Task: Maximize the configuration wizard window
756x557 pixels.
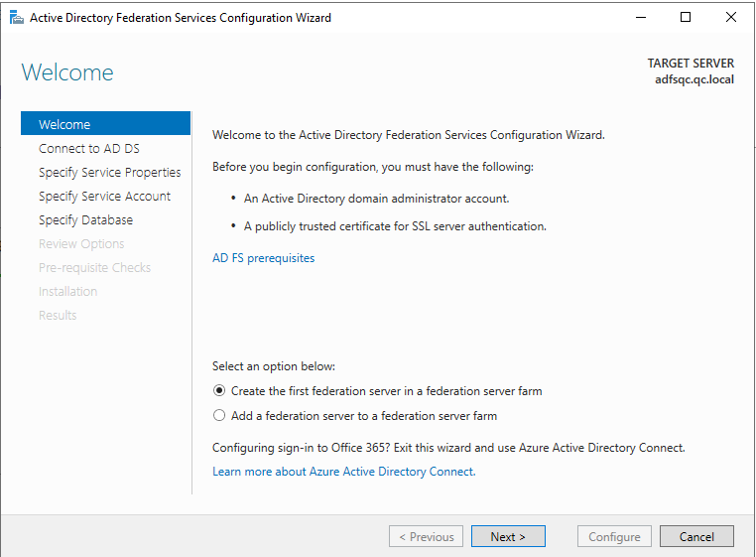Action: [x=686, y=17]
